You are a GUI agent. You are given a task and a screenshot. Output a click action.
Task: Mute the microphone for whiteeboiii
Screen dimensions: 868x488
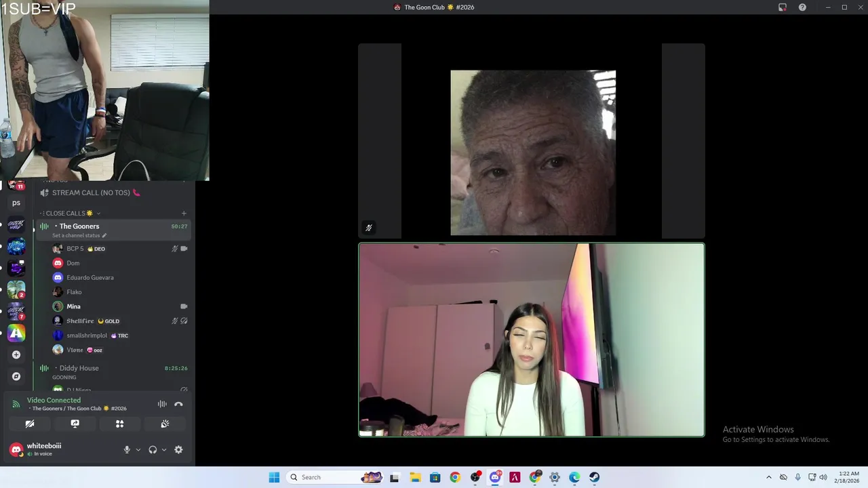(x=127, y=449)
